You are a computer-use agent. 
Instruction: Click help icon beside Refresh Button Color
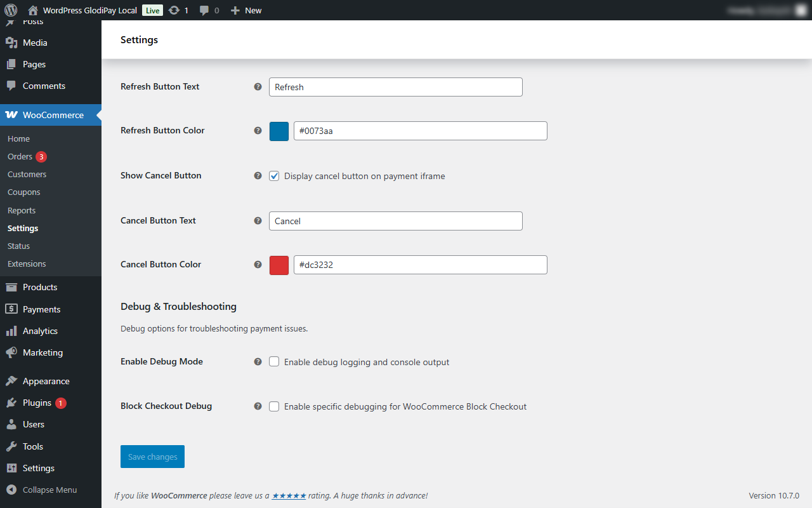click(x=258, y=131)
